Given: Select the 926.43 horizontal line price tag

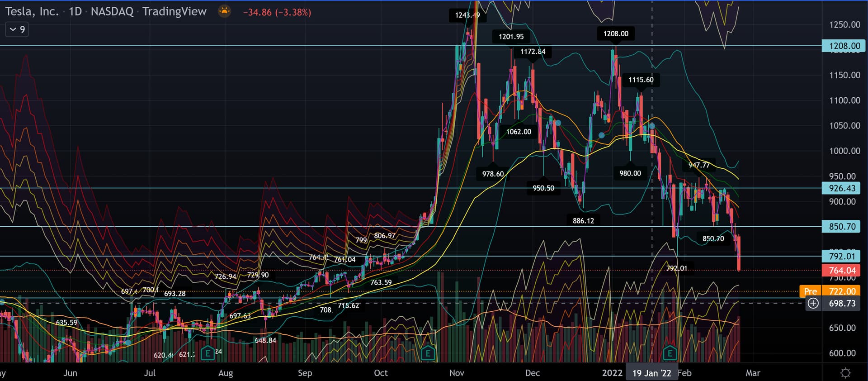Looking at the screenshot, I should click(842, 188).
